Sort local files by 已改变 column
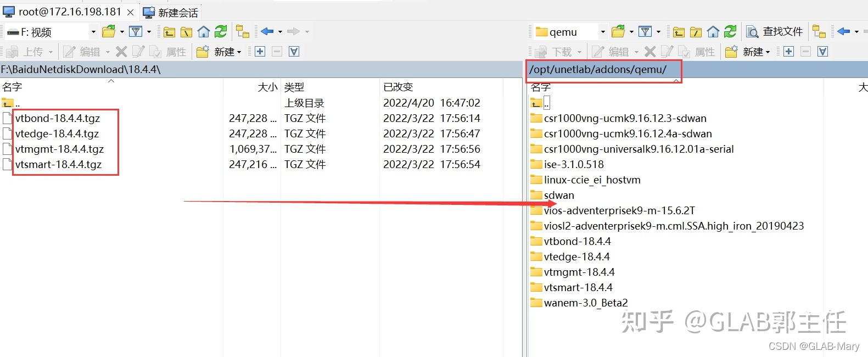Viewport: 868px width, 357px height. (x=398, y=87)
